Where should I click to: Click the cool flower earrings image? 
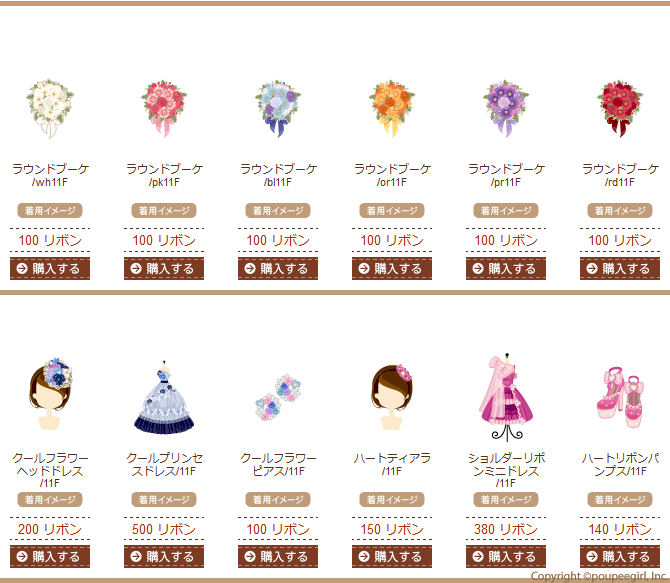pyautogui.click(x=278, y=398)
